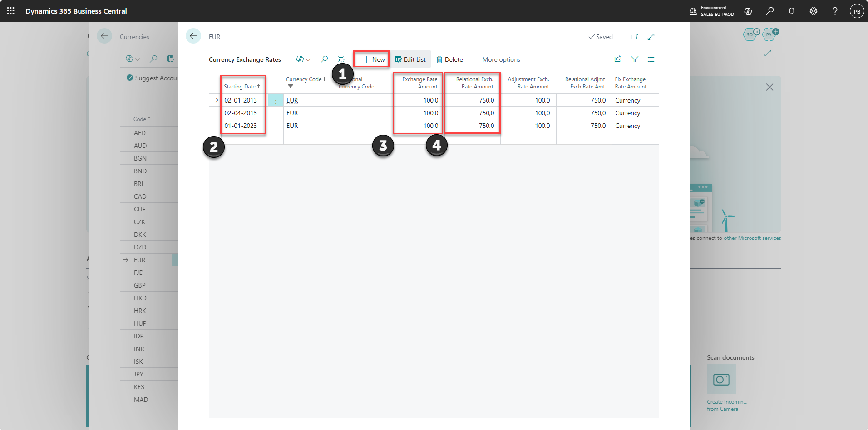Click Fix Exchange Rate Amount header
Screen dimensions: 868x430
631,83
